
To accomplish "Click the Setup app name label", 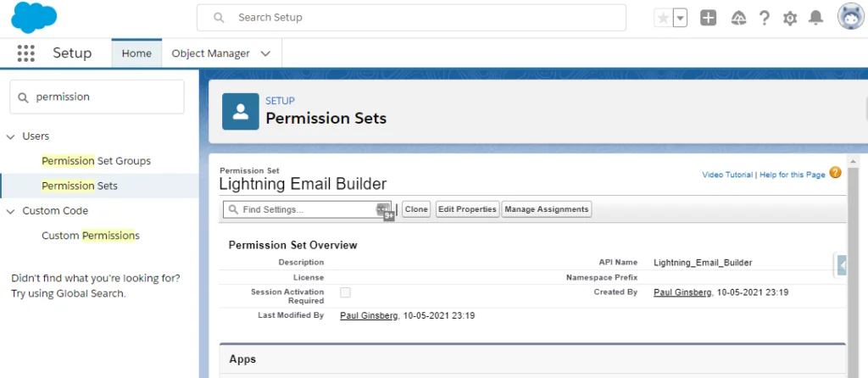I will click(72, 53).
